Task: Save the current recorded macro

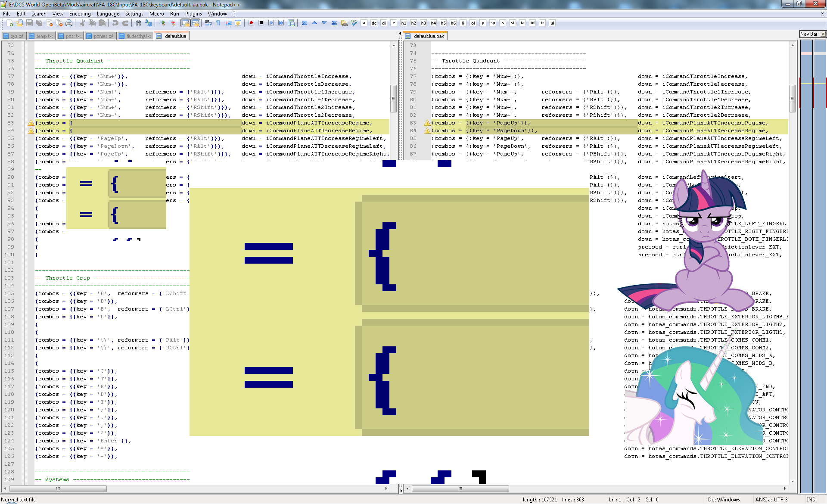Action: point(291,23)
